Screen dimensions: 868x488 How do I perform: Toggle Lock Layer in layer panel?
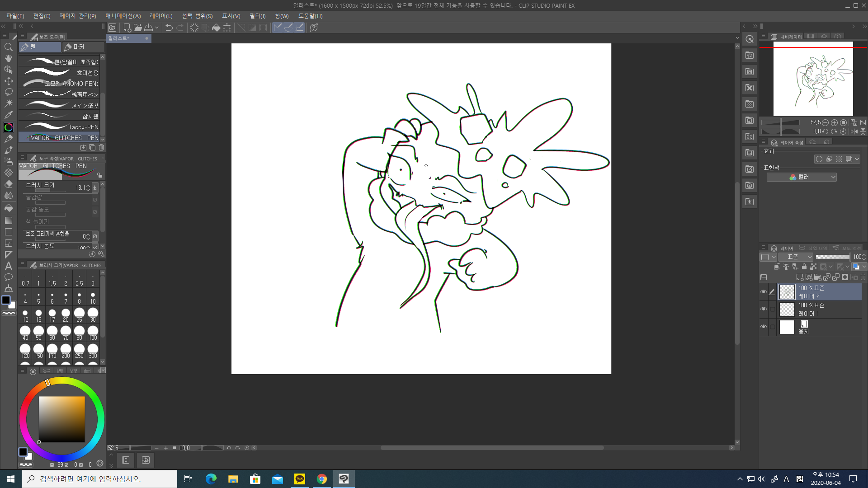pos(804,267)
